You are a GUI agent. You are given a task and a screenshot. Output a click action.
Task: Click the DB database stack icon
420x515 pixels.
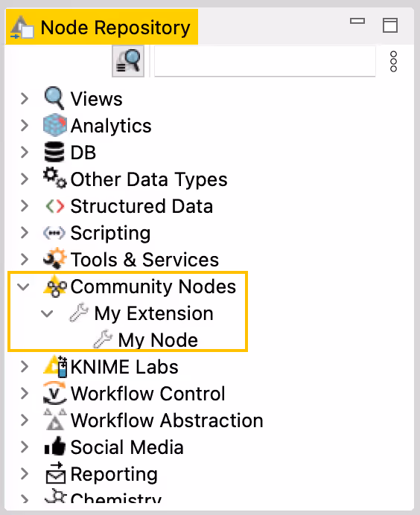click(54, 152)
